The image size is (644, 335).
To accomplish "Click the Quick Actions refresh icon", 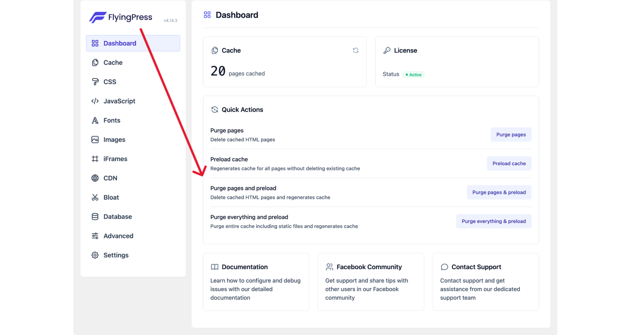I will tap(215, 110).
